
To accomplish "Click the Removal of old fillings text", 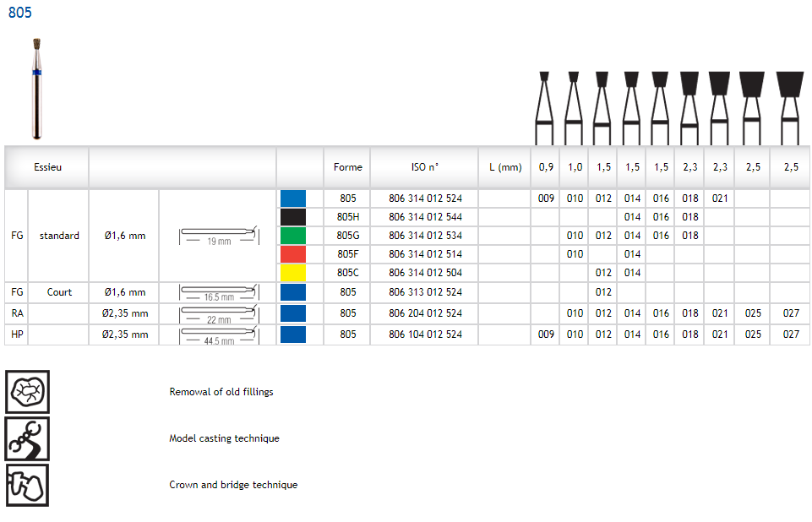I will click(x=221, y=392).
